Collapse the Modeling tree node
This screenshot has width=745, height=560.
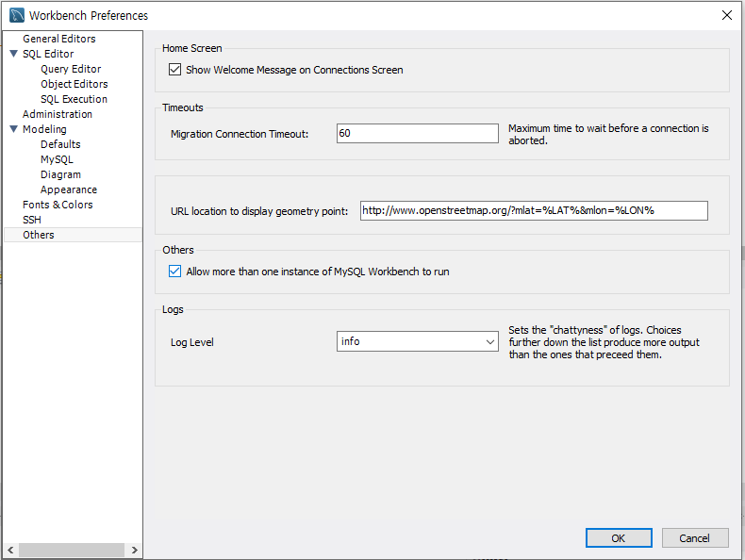click(14, 129)
